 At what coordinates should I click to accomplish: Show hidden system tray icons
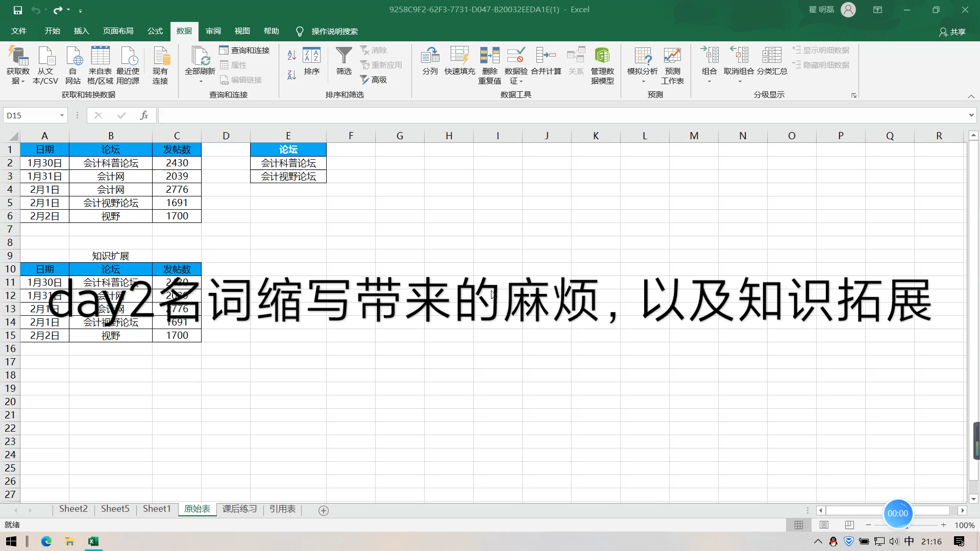click(818, 541)
